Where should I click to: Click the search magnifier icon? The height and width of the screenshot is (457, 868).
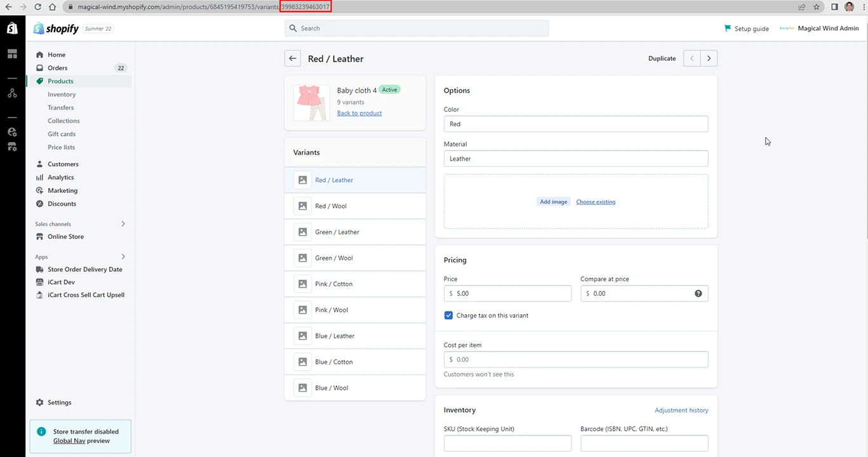293,29
